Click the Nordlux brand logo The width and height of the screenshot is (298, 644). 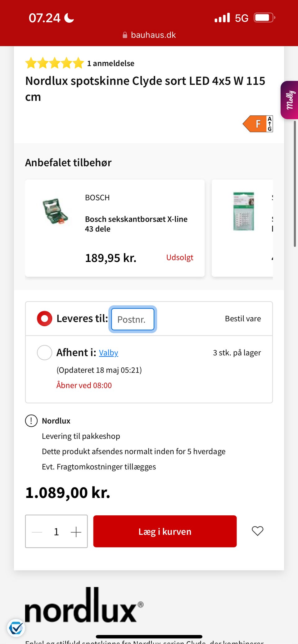[84, 606]
